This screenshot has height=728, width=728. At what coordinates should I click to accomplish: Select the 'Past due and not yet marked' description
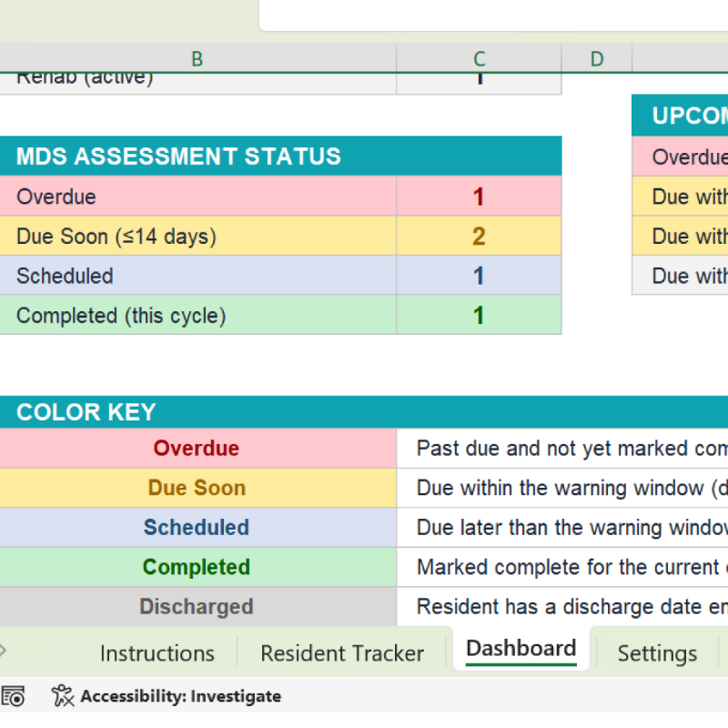(x=562, y=448)
